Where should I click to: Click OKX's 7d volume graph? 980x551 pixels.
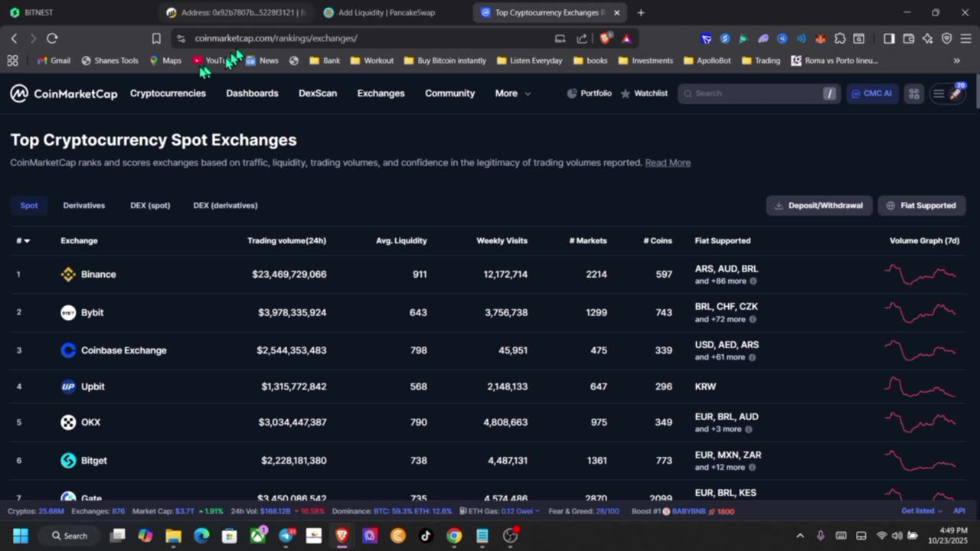[920, 422]
